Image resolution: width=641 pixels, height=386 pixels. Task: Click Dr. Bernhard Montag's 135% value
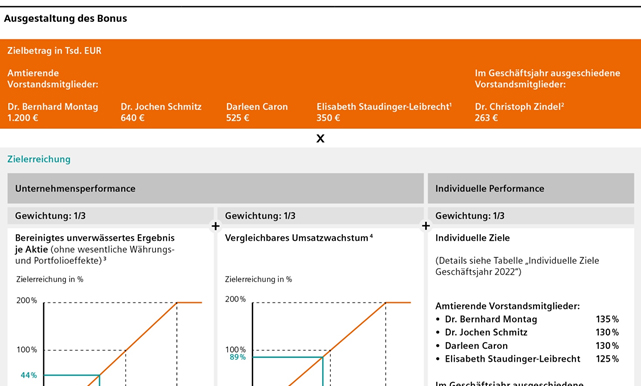[607, 319]
